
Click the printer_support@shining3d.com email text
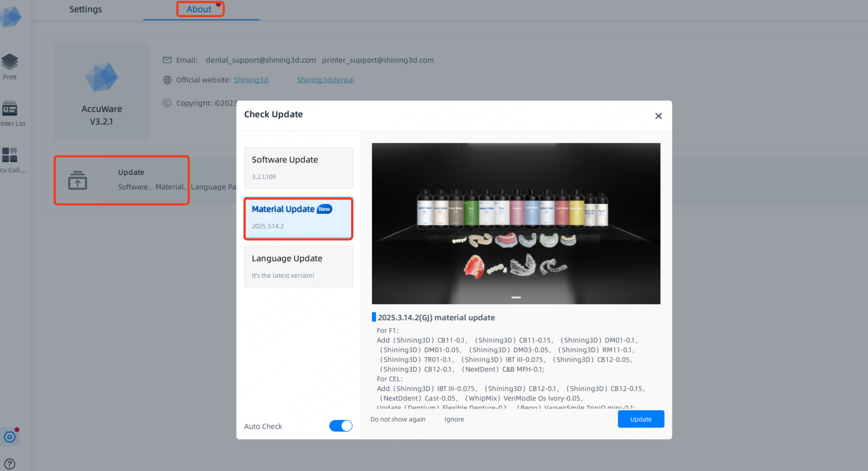(378, 60)
